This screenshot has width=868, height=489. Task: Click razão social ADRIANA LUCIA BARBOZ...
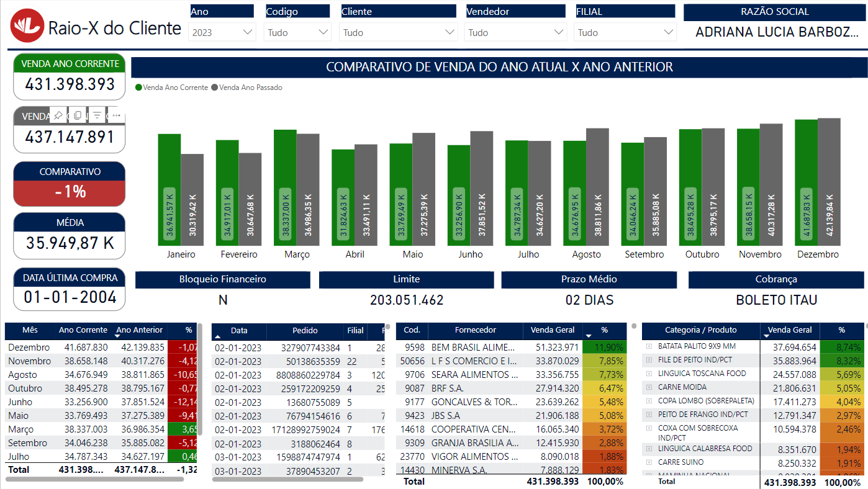click(x=777, y=32)
